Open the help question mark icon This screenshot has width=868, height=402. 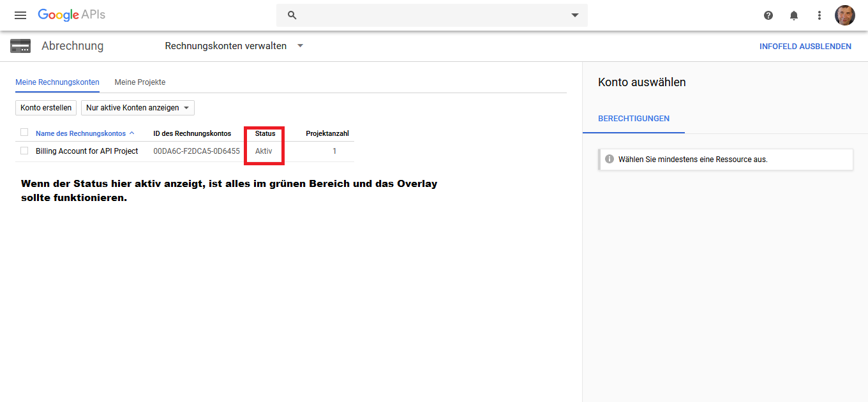pos(768,15)
